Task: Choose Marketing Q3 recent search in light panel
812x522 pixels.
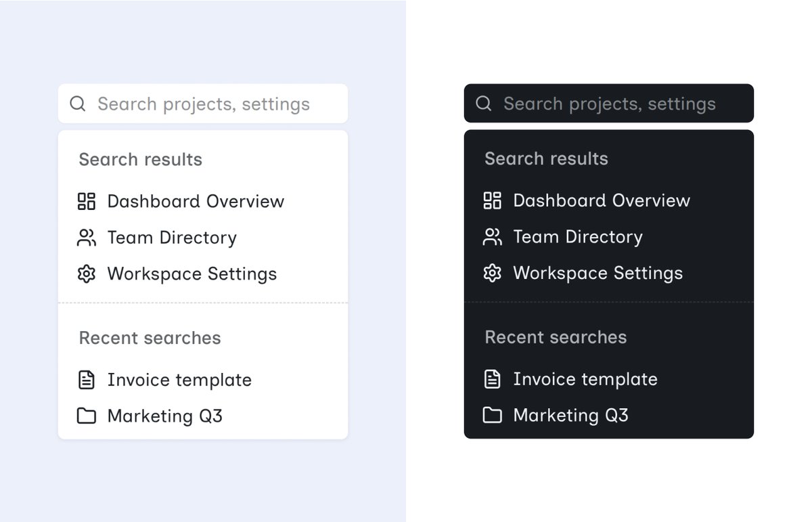Action: (x=203, y=416)
